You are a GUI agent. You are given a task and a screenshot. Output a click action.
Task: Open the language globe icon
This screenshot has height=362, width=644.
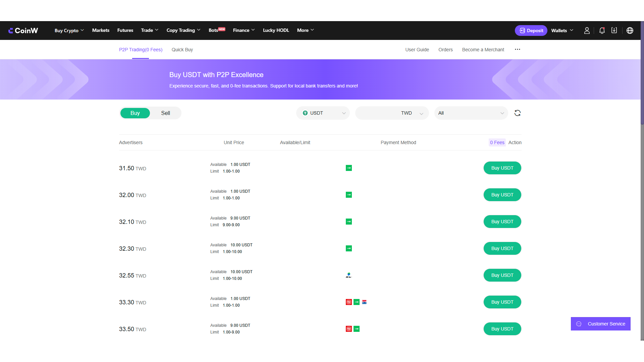click(630, 31)
